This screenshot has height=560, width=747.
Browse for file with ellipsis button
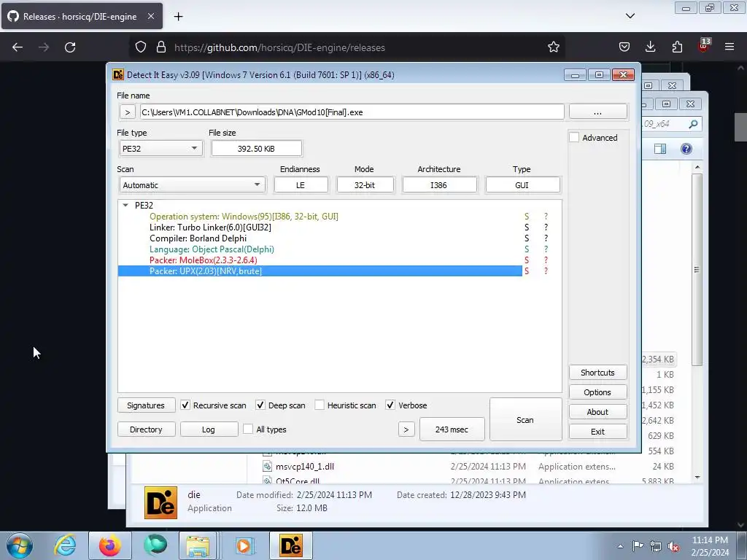point(598,112)
